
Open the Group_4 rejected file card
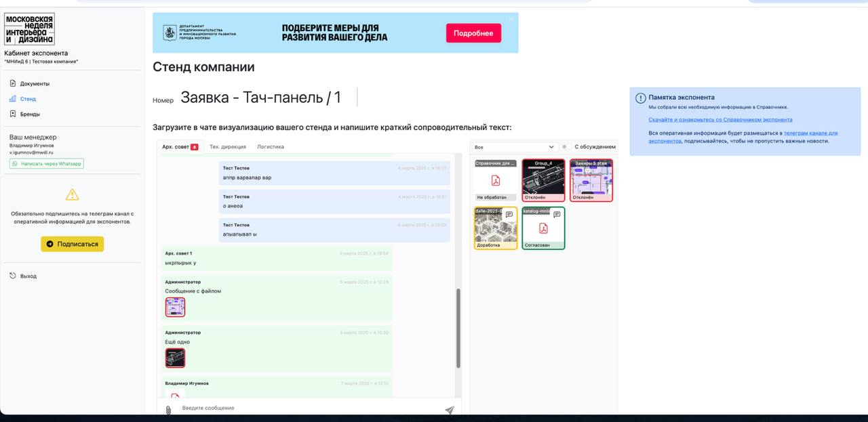coord(543,180)
